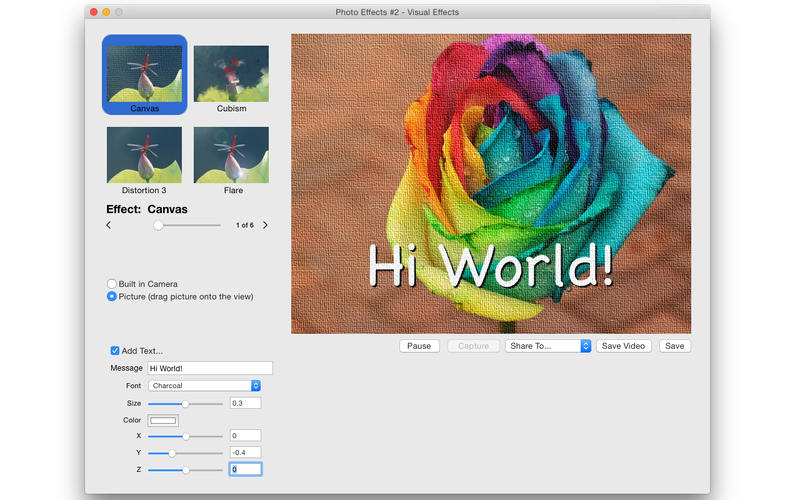Adjust the X position slider
The width and height of the screenshot is (800, 500).
pos(185,436)
